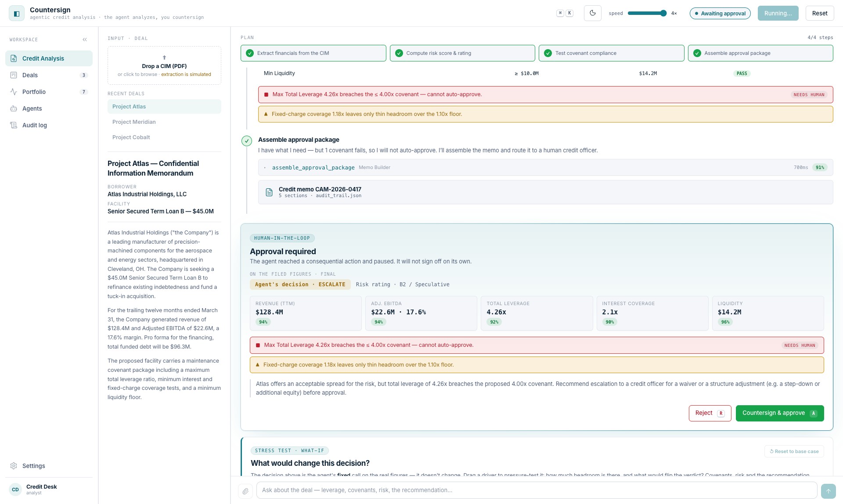843x504 pixels.
Task: Click the Portfolio count badge 7
Action: 84,92
